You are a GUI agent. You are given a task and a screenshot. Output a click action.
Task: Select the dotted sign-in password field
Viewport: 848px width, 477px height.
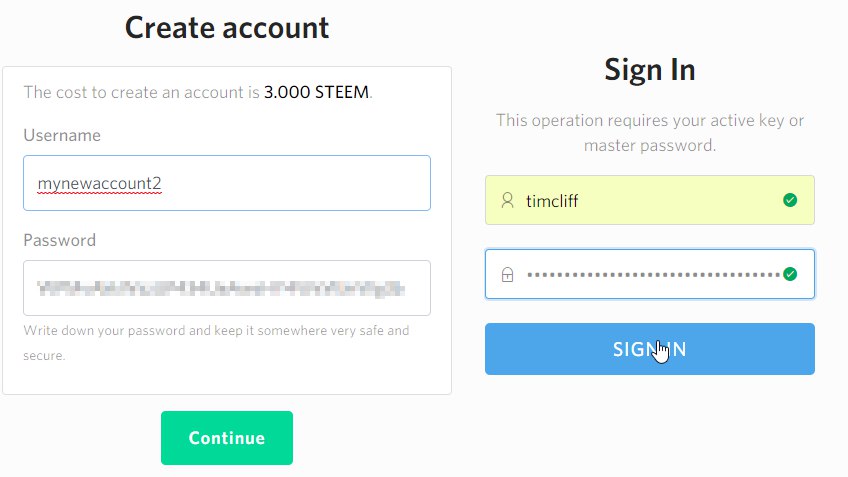650,274
